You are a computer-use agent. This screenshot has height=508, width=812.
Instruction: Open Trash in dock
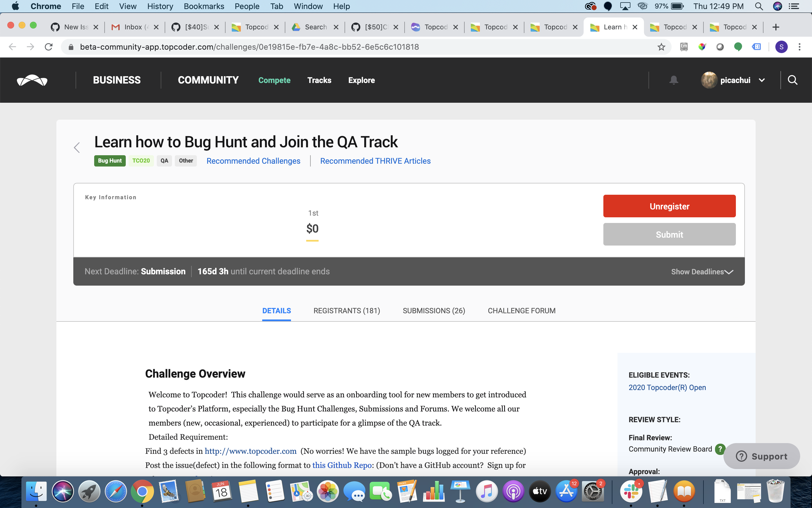click(x=775, y=491)
